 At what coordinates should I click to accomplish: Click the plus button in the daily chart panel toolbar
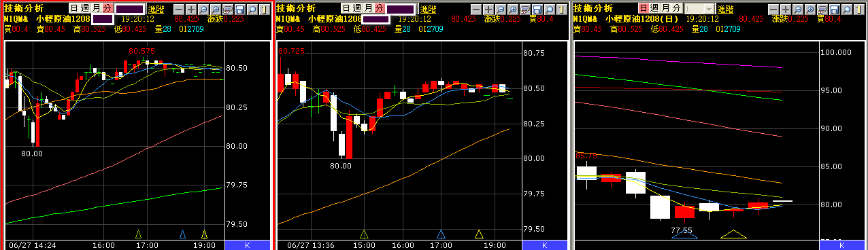point(786,9)
